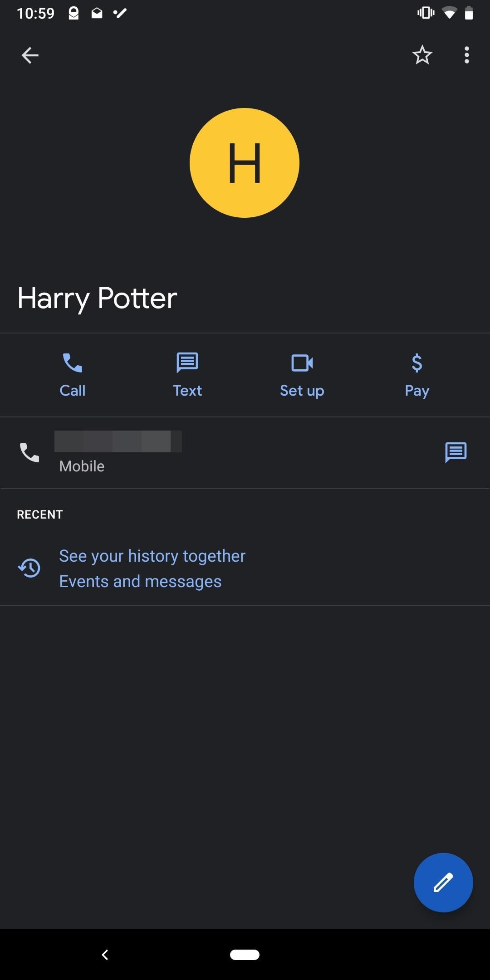The image size is (490, 980).
Task: Tap the status bar clock 10:59
Action: click(35, 14)
